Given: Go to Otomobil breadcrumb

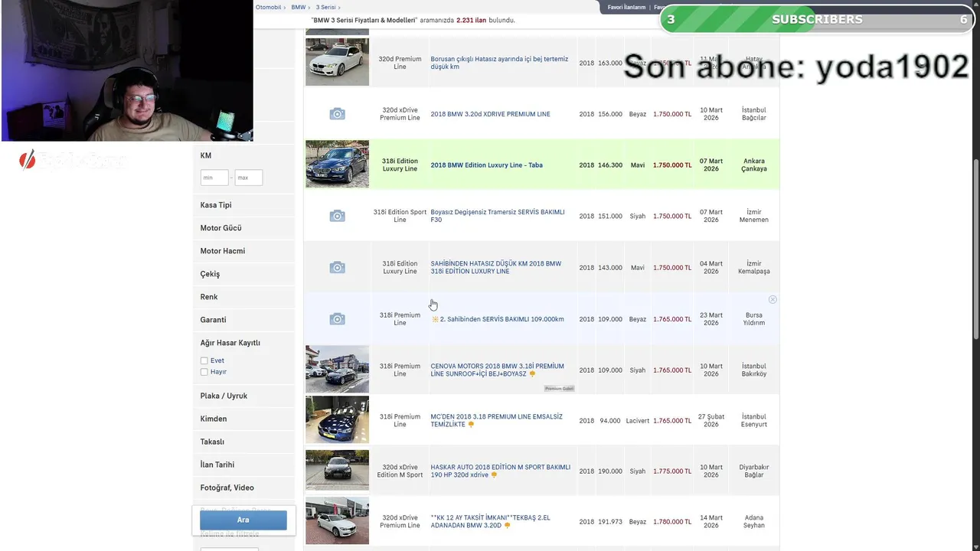Looking at the screenshot, I should (268, 7).
